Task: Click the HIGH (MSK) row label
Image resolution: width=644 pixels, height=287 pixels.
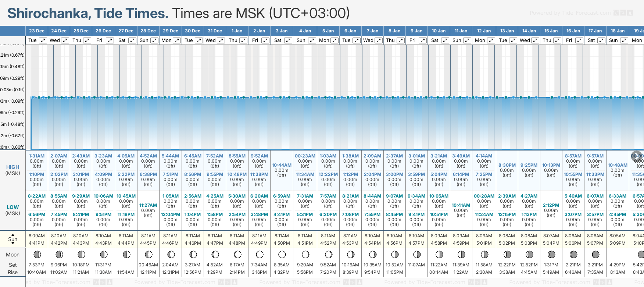Action: click(x=12, y=170)
